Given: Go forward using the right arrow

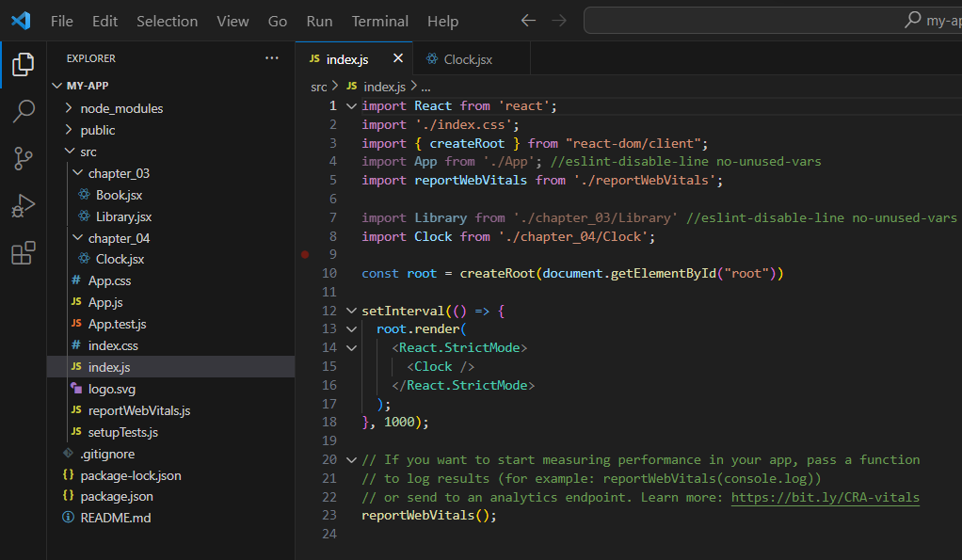Looking at the screenshot, I should 559,21.
